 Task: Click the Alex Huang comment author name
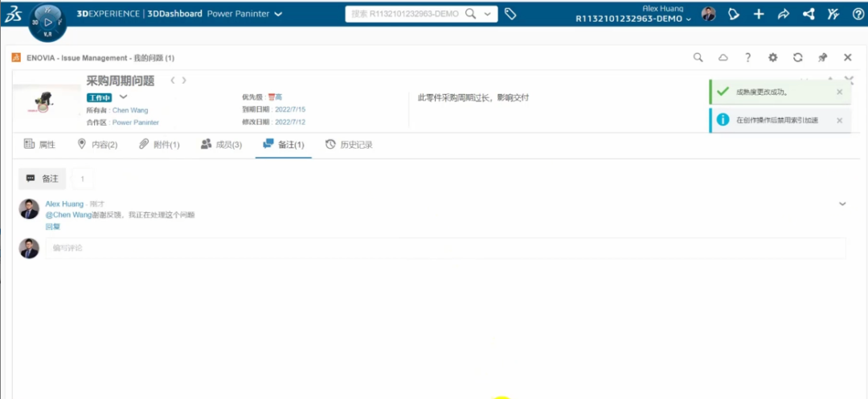[64, 204]
